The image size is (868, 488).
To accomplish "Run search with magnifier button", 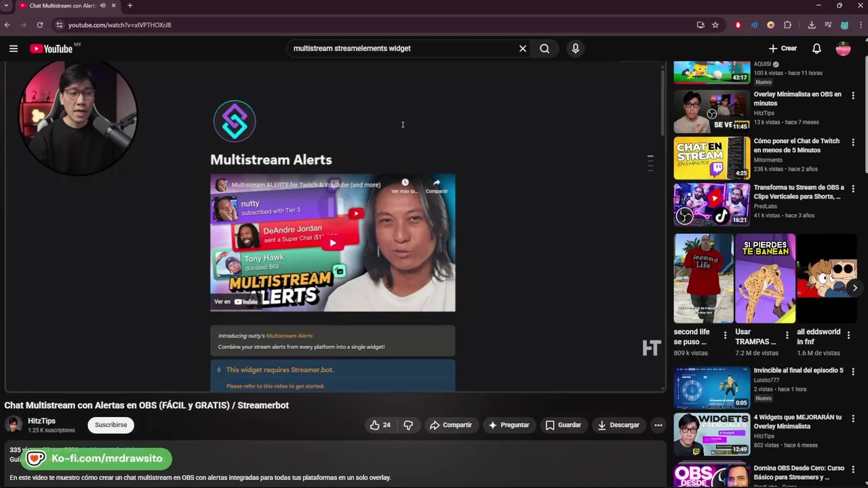I will click(x=545, y=48).
